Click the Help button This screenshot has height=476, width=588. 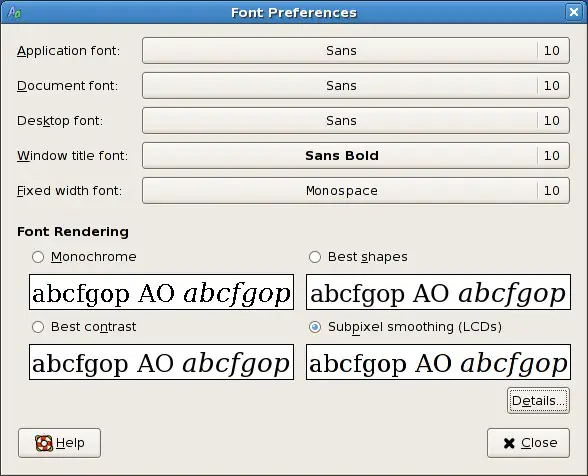pos(59,443)
